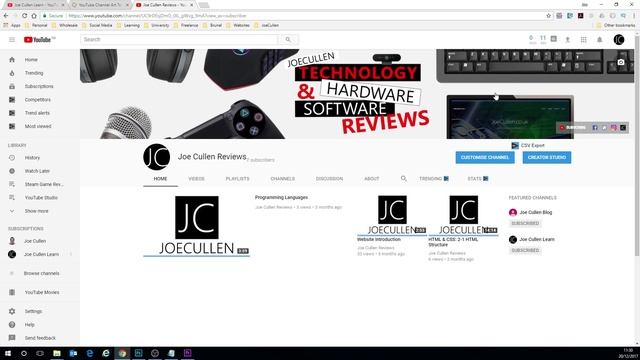
Task: Click the CUSTOMISE CHANNEL button
Action: (485, 158)
